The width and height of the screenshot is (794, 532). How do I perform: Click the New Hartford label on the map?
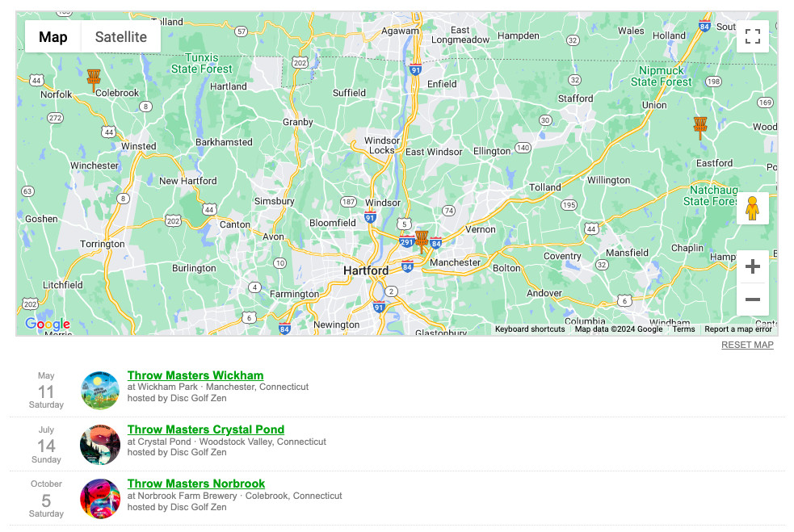188,181
